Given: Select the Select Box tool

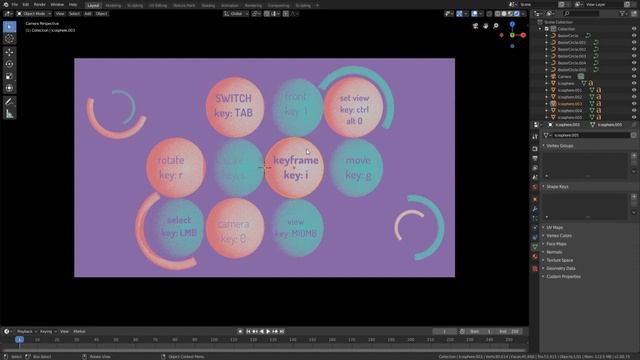Looking at the screenshot, I should click(x=9, y=27).
